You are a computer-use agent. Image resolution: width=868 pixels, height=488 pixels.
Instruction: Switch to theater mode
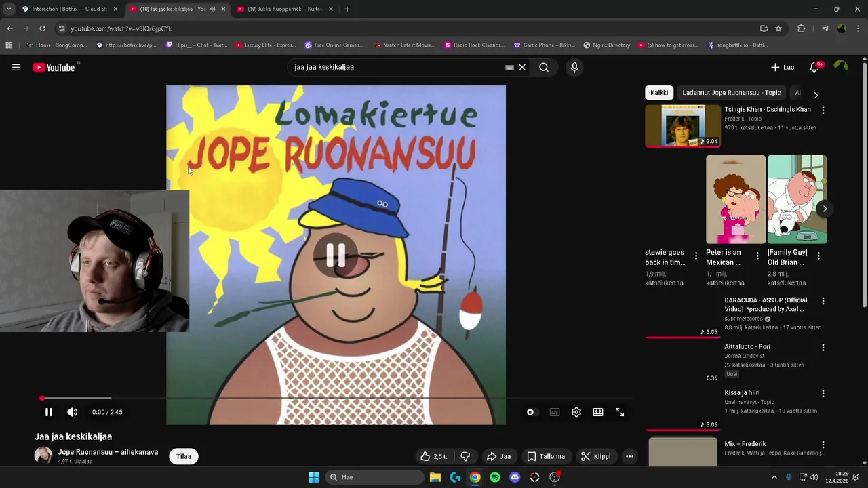point(598,412)
